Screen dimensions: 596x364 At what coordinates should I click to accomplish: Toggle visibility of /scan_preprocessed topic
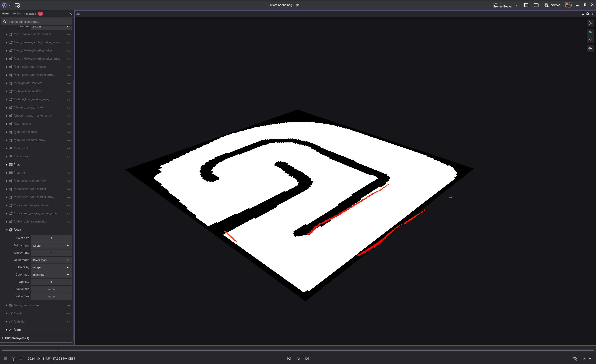click(69, 306)
